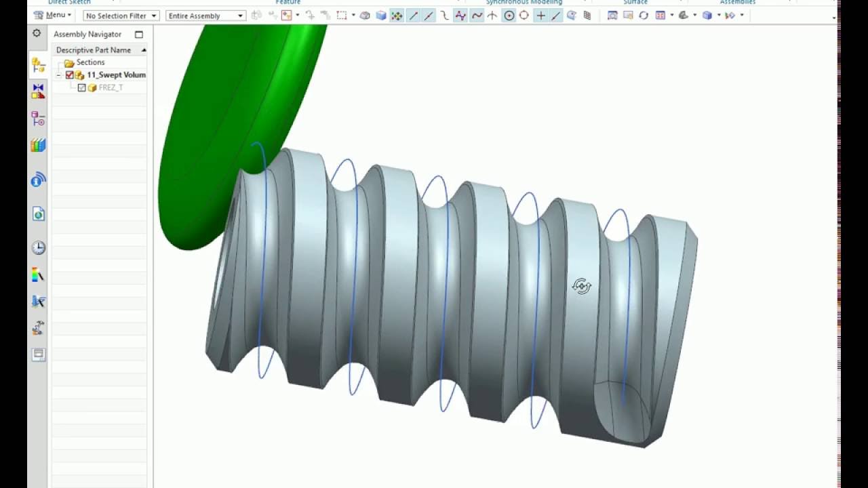The image size is (868, 488).
Task: Toggle Existing Point plus snap option
Action: [540, 16]
